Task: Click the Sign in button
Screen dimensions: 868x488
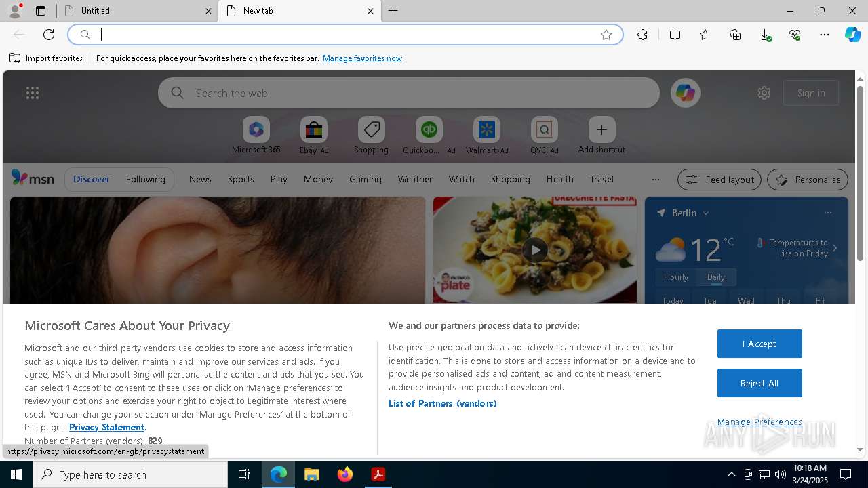Action: [x=811, y=93]
